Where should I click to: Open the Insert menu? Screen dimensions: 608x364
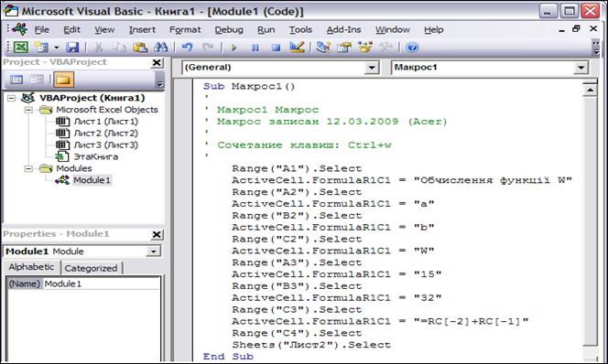(142, 30)
